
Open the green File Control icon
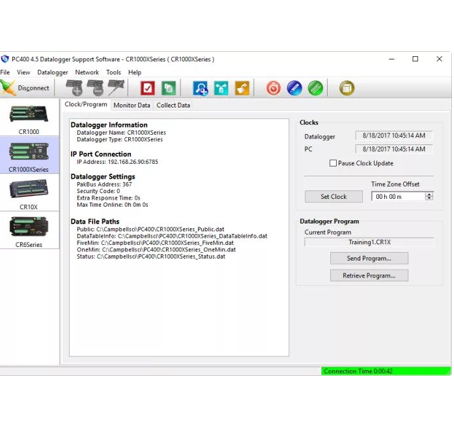pyautogui.click(x=169, y=88)
